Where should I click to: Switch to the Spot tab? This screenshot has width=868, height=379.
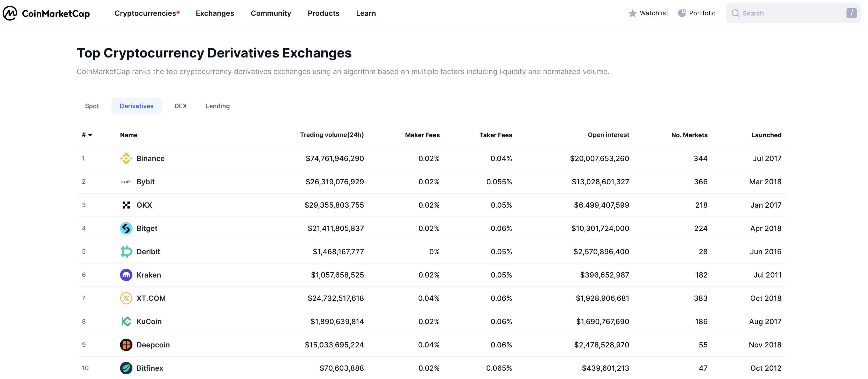point(92,106)
